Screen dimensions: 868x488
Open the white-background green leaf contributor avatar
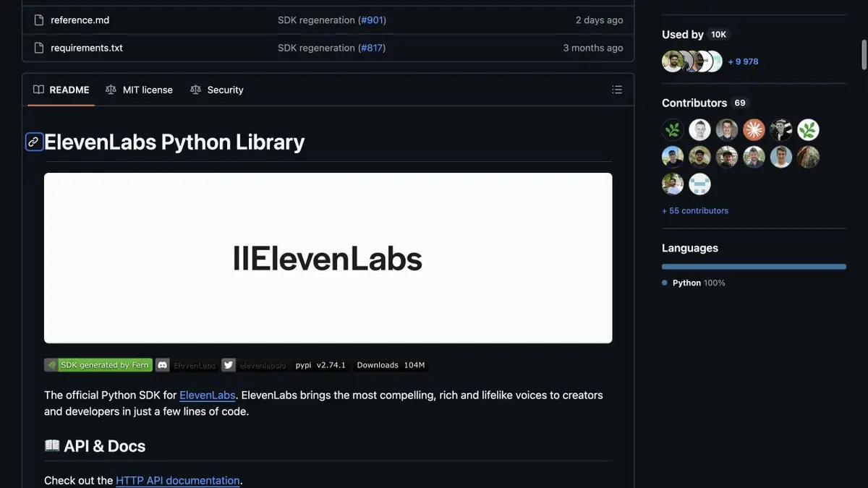pyautogui.click(x=808, y=130)
